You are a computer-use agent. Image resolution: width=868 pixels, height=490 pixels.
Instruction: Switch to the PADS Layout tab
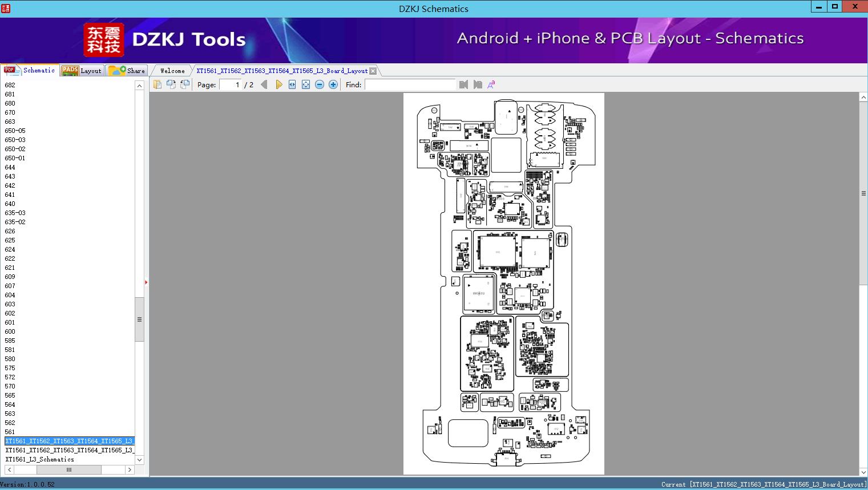click(x=82, y=71)
